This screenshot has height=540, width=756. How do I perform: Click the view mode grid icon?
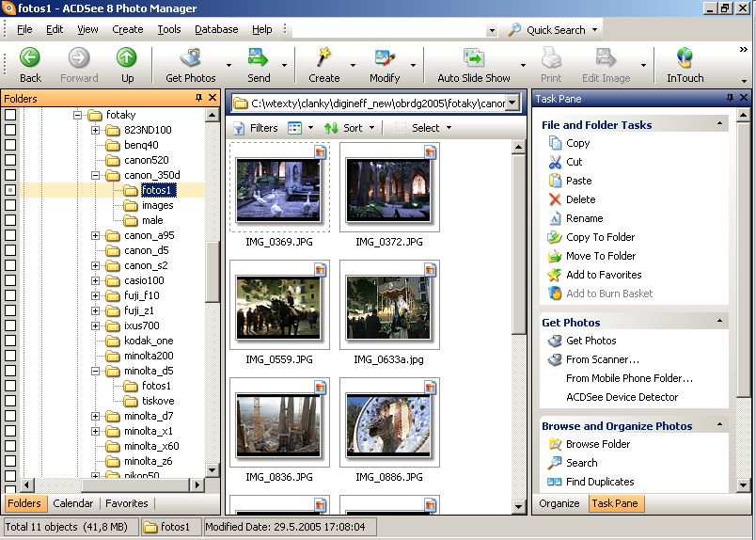294,128
